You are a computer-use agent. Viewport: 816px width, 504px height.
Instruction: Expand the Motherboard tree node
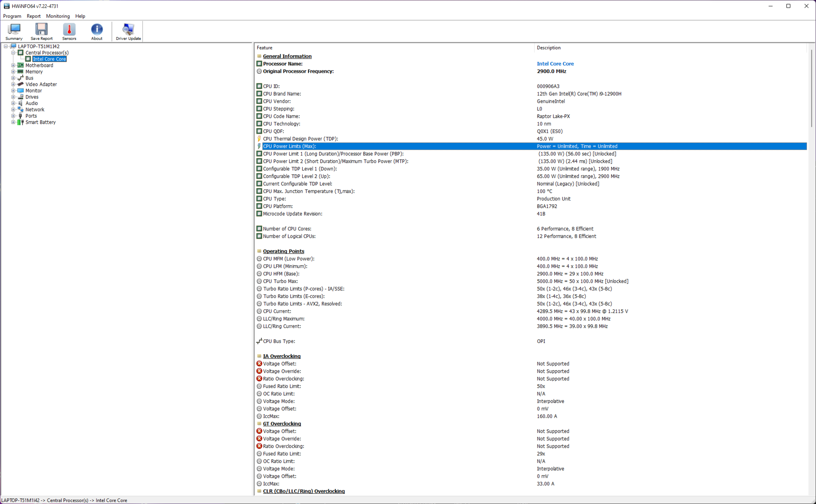[13, 65]
